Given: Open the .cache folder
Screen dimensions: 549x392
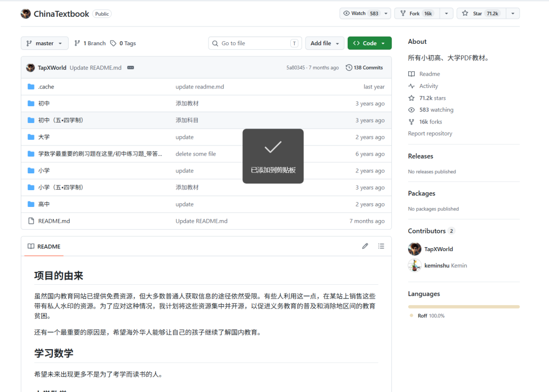Looking at the screenshot, I should pyautogui.click(x=46, y=86).
